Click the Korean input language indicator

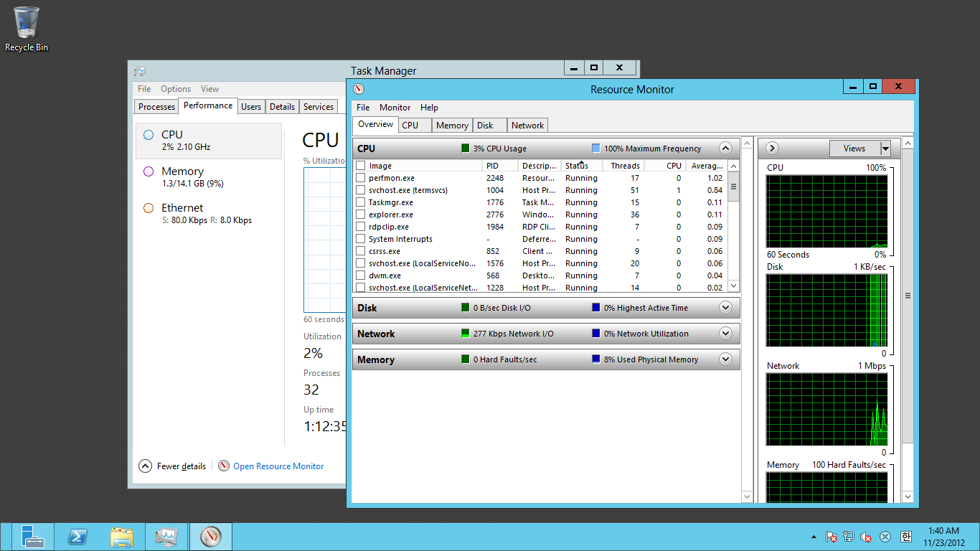905,537
